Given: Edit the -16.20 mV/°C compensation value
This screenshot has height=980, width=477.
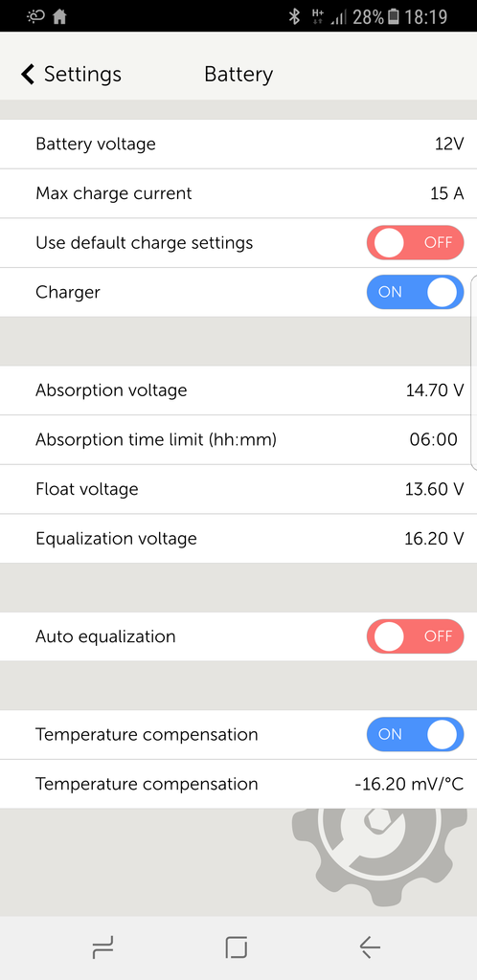Looking at the screenshot, I should 238,784.
